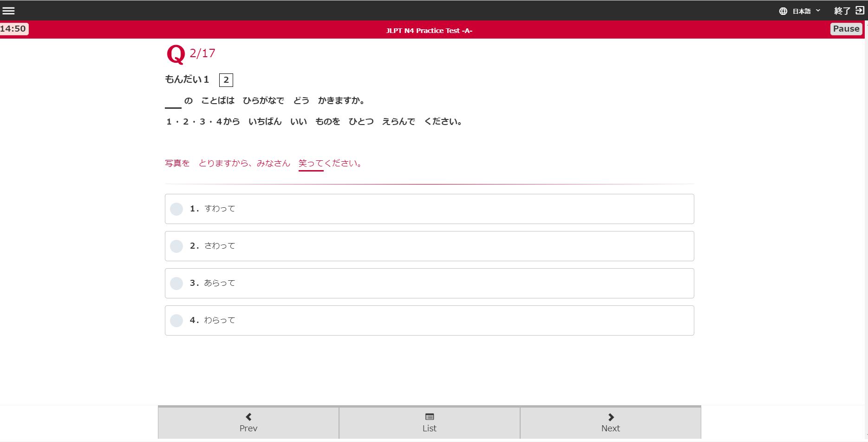868x442 pixels.
Task: Click the 終了 exit button
Action: pyautogui.click(x=849, y=11)
